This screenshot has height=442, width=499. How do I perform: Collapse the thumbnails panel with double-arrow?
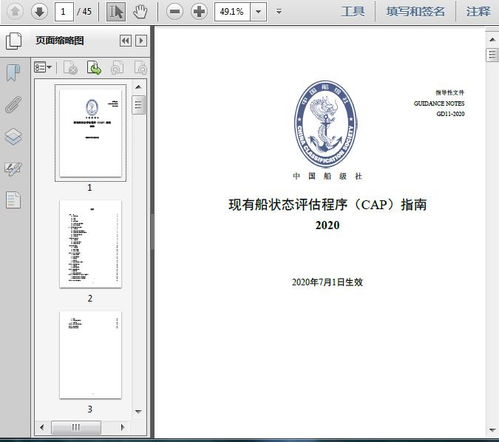(126, 41)
